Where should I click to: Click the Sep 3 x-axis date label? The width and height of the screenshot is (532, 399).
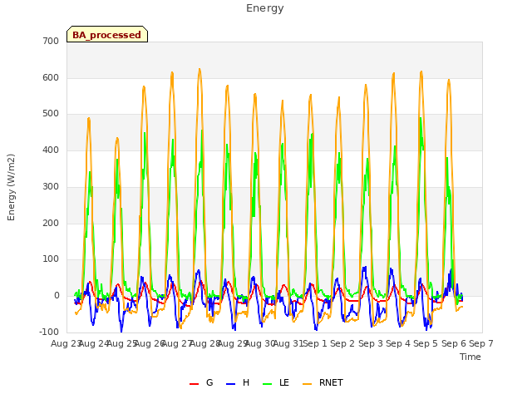pos(371,343)
